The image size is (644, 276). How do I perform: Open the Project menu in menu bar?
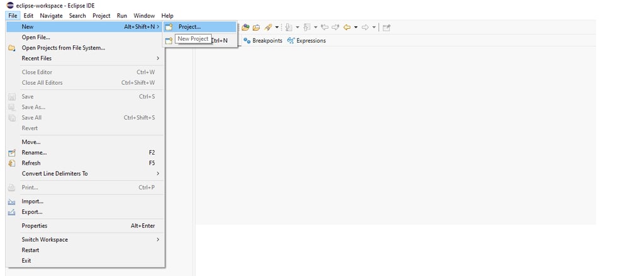101,16
